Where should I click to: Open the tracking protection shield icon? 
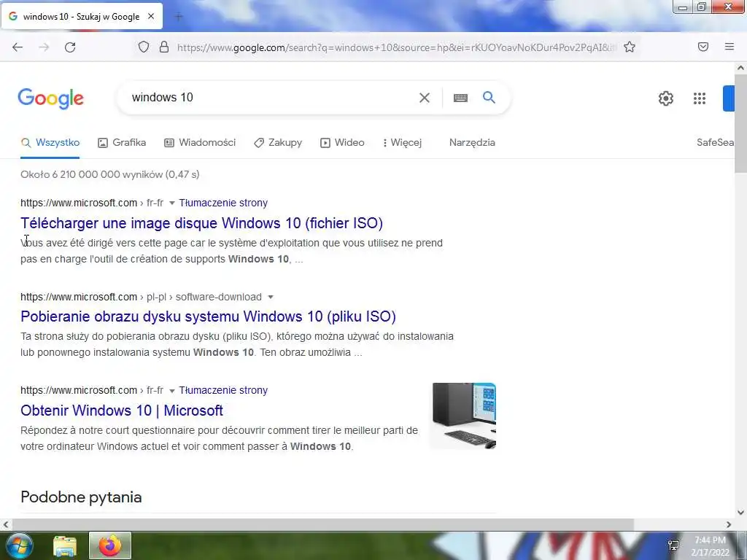pyautogui.click(x=144, y=47)
